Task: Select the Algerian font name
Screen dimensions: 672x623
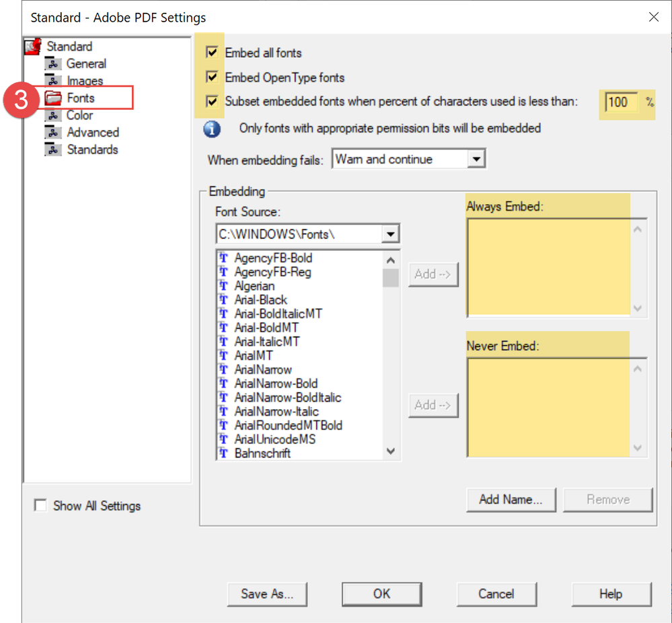Action: (x=254, y=286)
